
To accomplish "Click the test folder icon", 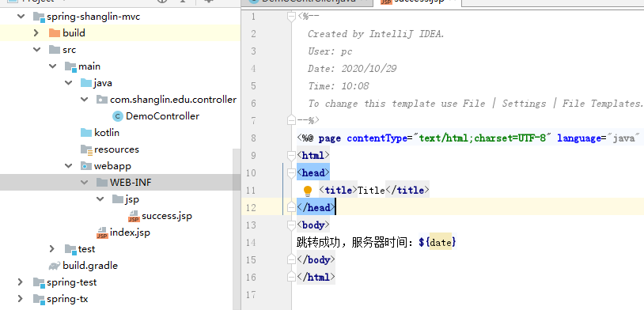I will pyautogui.click(x=70, y=249).
